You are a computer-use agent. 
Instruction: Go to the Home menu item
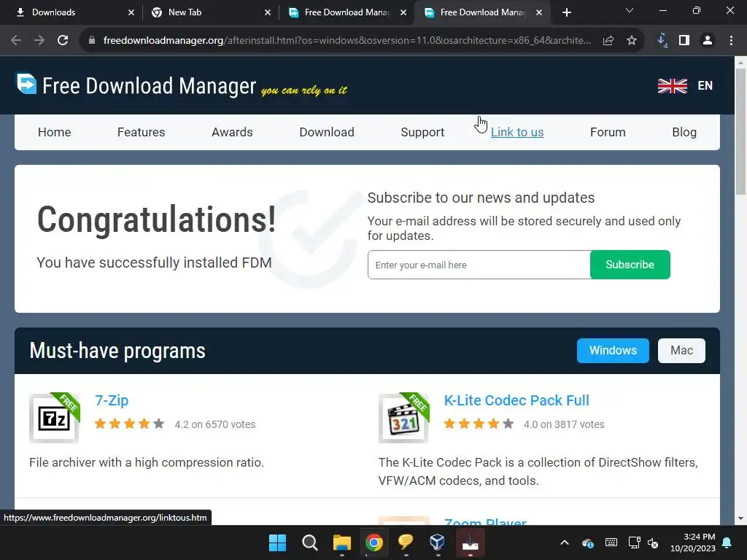point(54,132)
